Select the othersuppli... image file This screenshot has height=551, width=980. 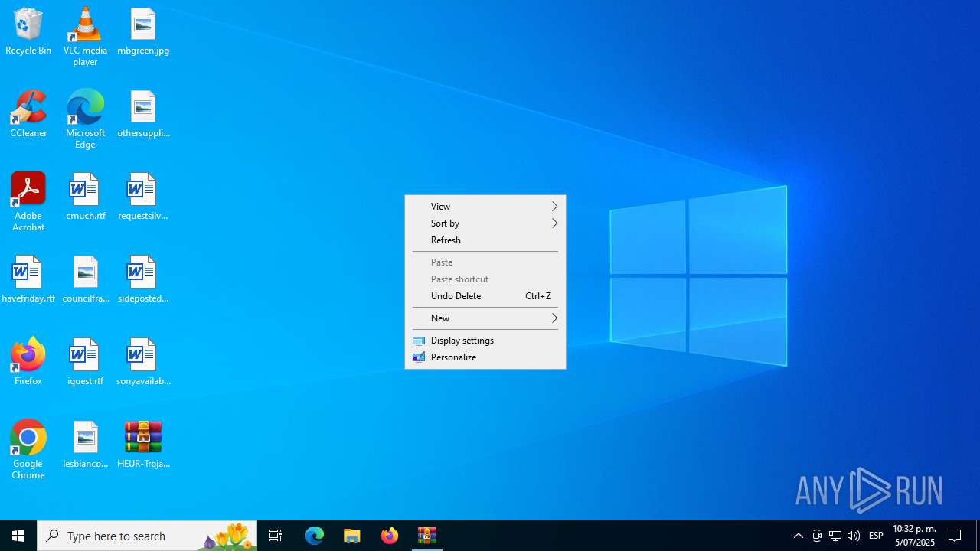pos(143,114)
